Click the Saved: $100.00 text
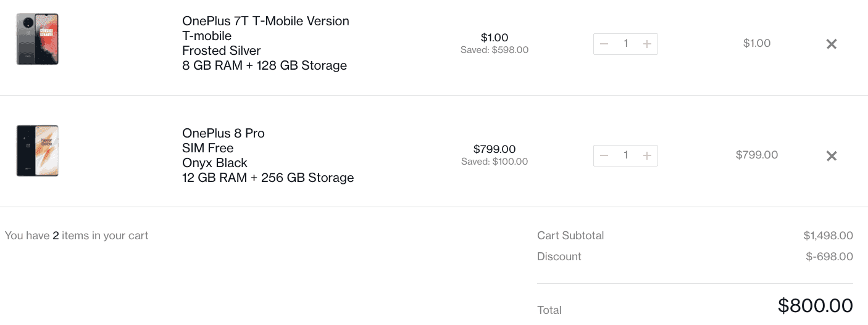Screen dimensions: 868x325 (x=495, y=162)
